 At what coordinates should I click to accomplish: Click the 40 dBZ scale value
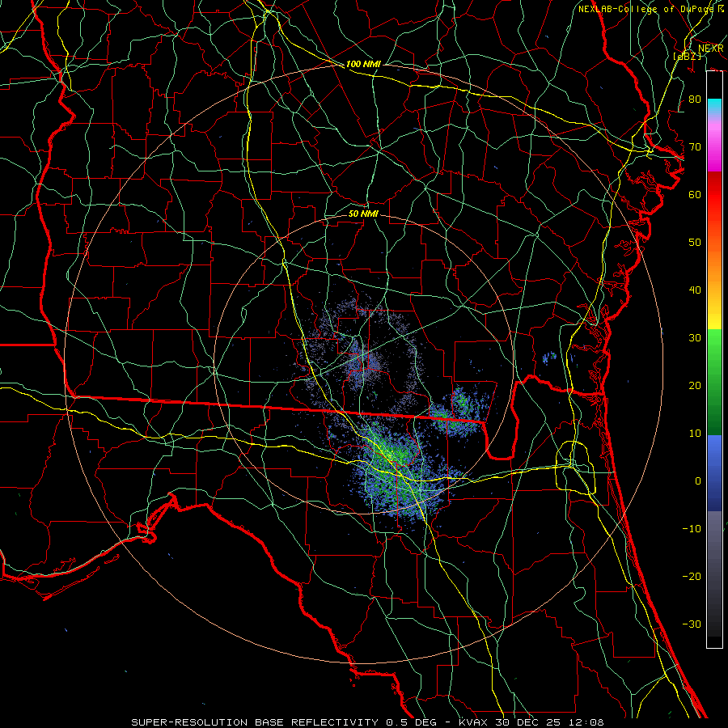(x=695, y=290)
